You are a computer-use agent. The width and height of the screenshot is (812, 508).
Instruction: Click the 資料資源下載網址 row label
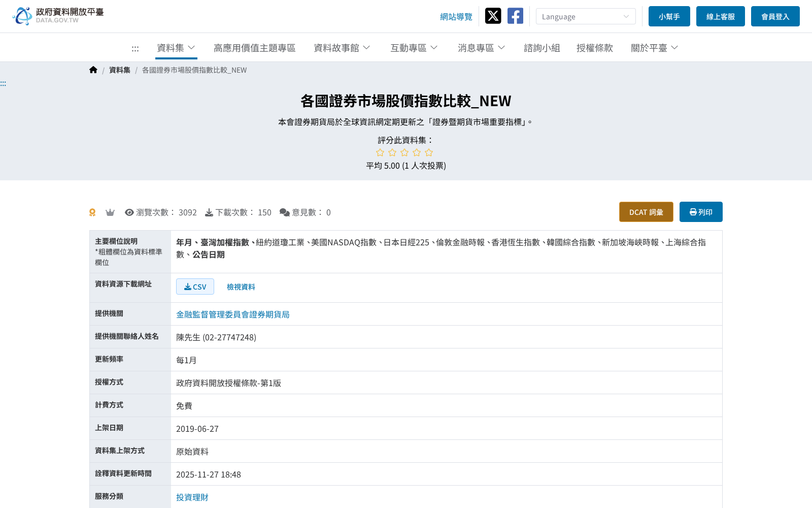(123, 284)
